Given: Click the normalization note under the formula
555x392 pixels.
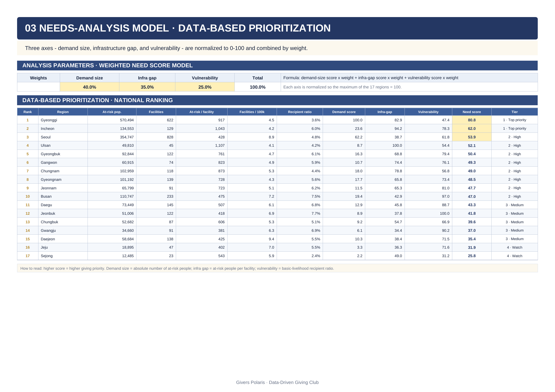Looking at the screenshot, I should pos(342,87).
